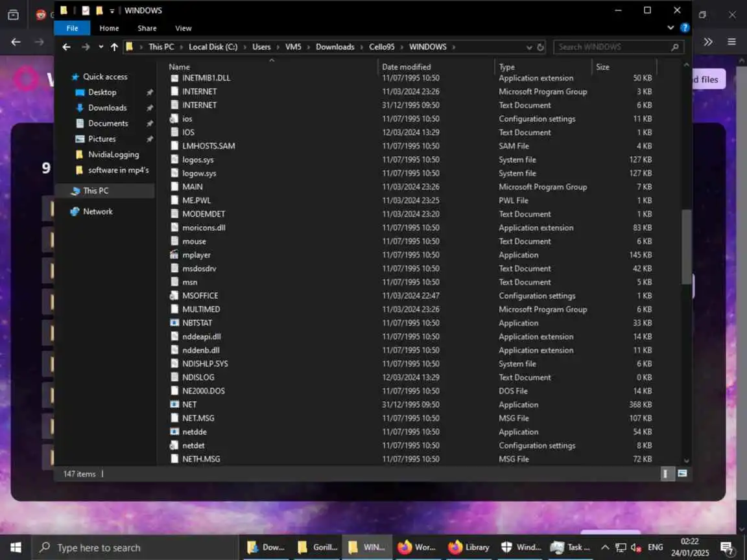Select netdet configuration settings icon
This screenshot has height=560, width=747.
pyautogui.click(x=174, y=446)
